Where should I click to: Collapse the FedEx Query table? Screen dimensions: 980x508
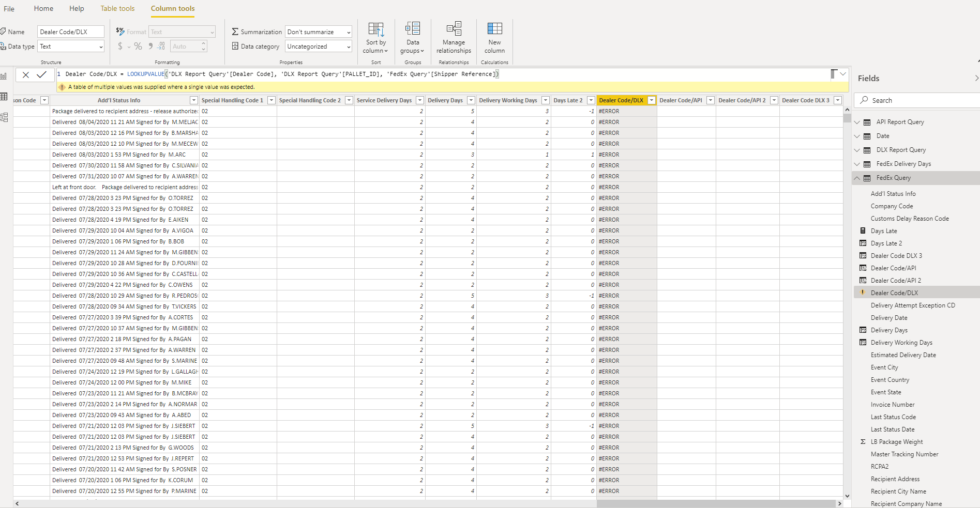[x=857, y=178]
